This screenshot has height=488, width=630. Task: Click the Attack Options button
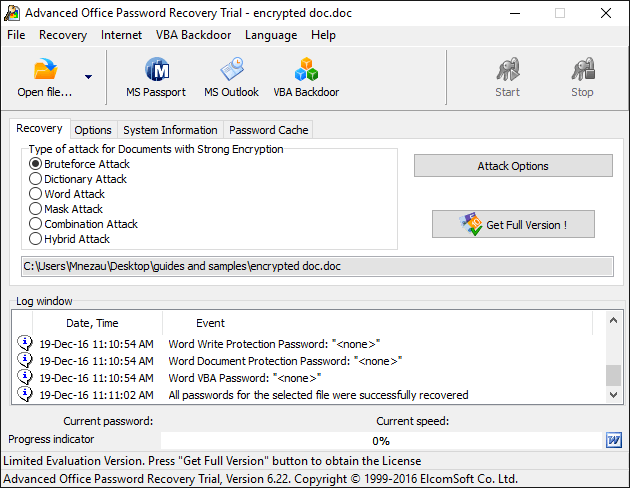(513, 165)
